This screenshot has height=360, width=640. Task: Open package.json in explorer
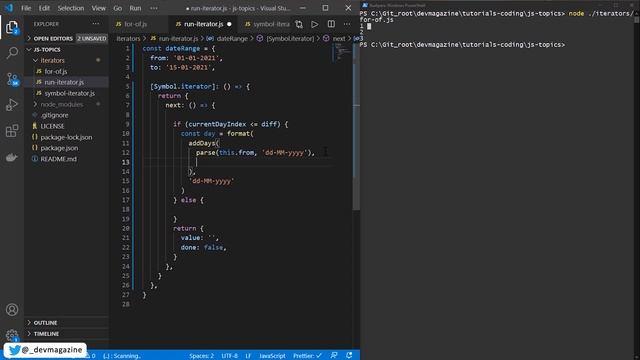pyautogui.click(x=59, y=148)
